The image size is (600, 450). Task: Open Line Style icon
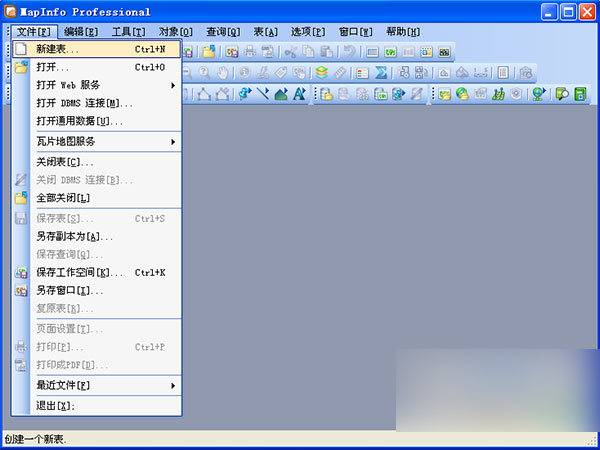tap(263, 93)
